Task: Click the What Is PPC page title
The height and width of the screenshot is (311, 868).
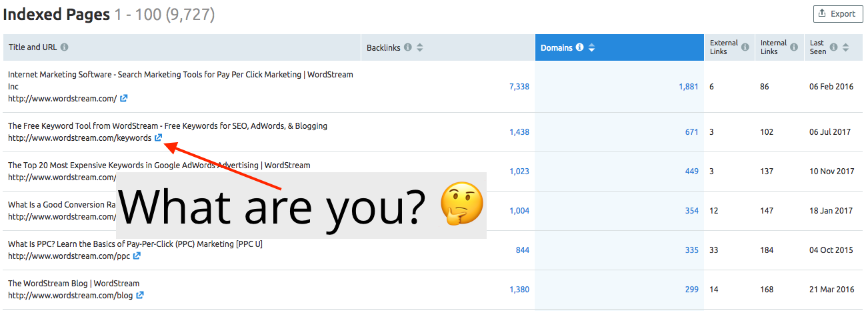Action: (135, 244)
